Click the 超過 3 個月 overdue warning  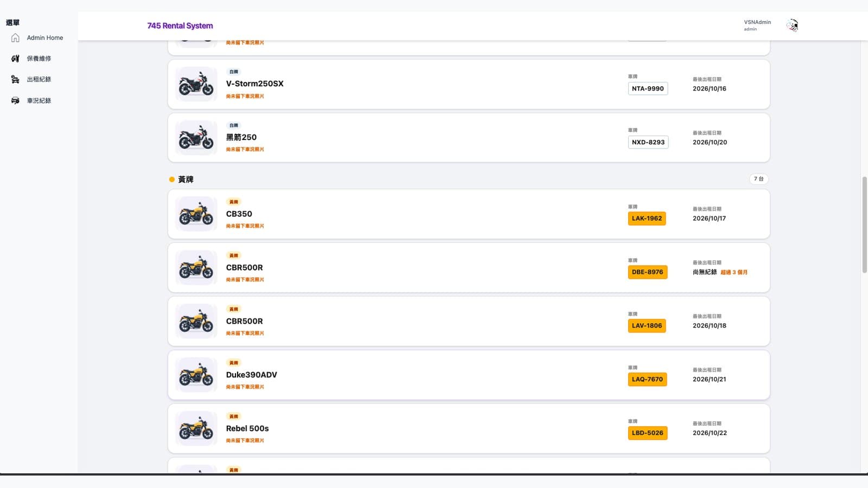click(734, 272)
